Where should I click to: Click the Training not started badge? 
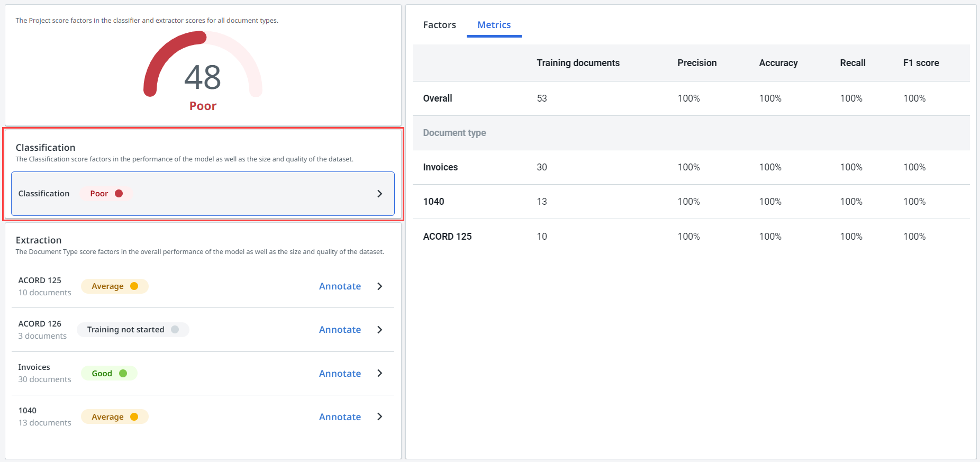pos(133,330)
